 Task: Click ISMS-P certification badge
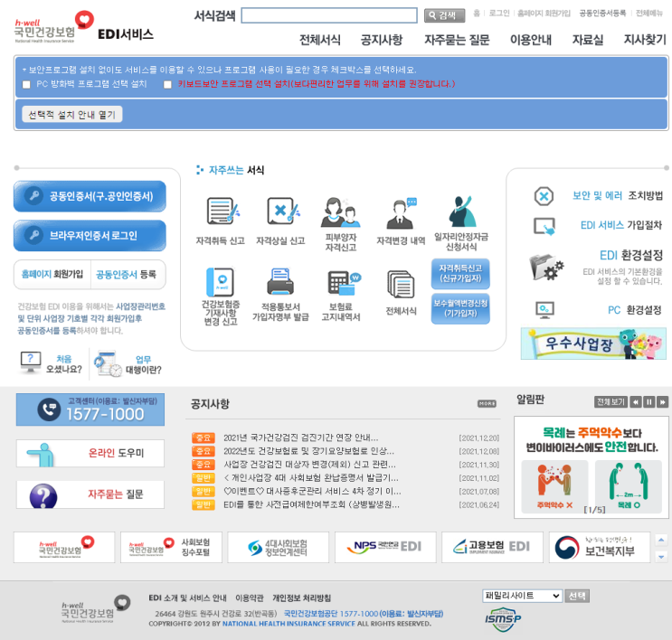click(x=503, y=619)
